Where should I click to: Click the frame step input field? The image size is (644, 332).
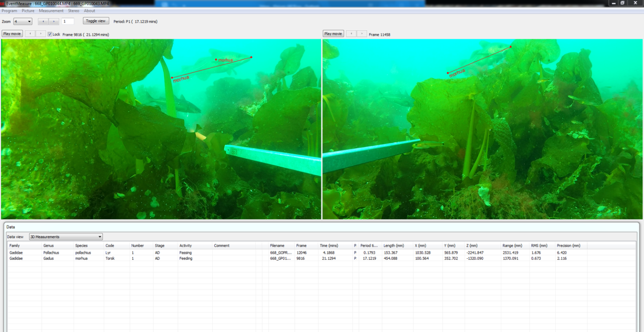point(68,21)
